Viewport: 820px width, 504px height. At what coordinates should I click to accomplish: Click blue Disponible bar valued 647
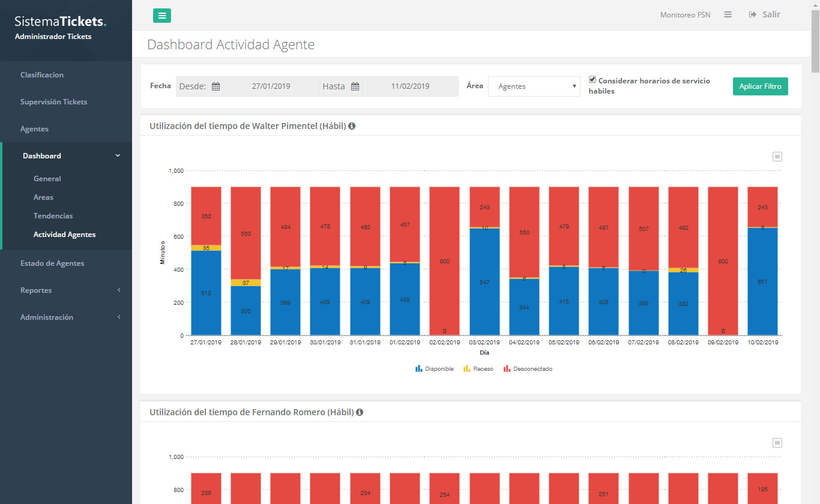pyautogui.click(x=484, y=281)
